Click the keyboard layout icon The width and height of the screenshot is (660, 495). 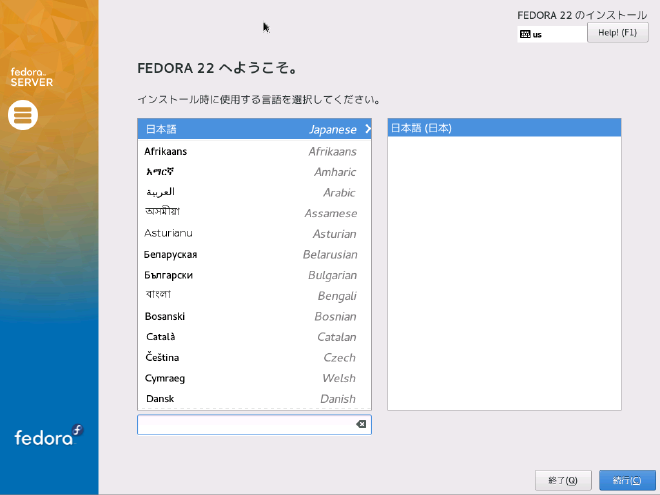pos(525,34)
